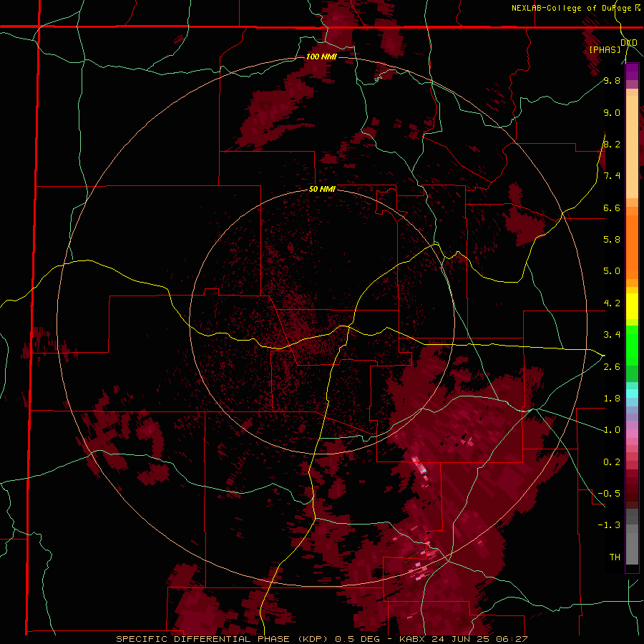Click the 50 NMI range ring label
This screenshot has width=644, height=644.
point(322,190)
